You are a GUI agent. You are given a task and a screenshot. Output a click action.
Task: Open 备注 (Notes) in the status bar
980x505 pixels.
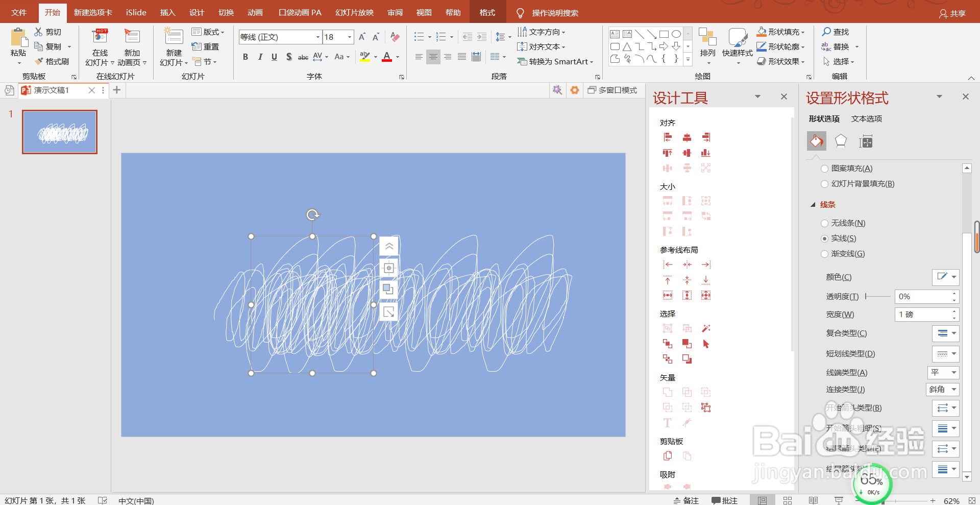(686, 500)
